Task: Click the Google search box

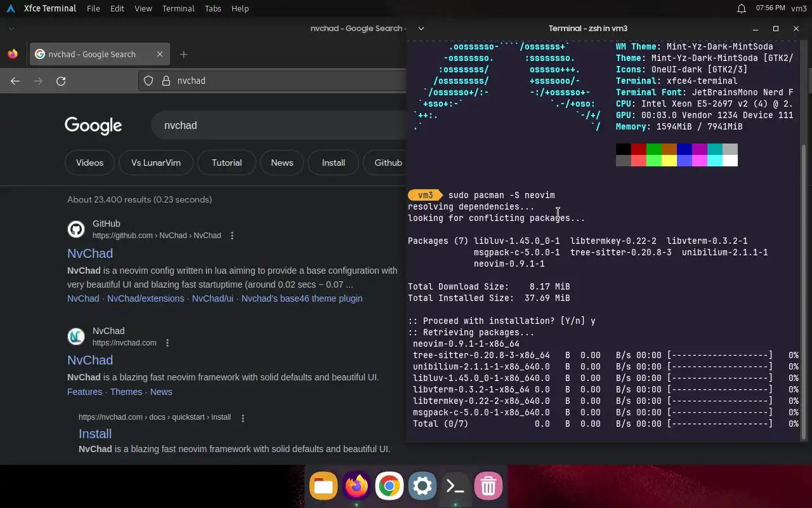Action: pos(279,125)
